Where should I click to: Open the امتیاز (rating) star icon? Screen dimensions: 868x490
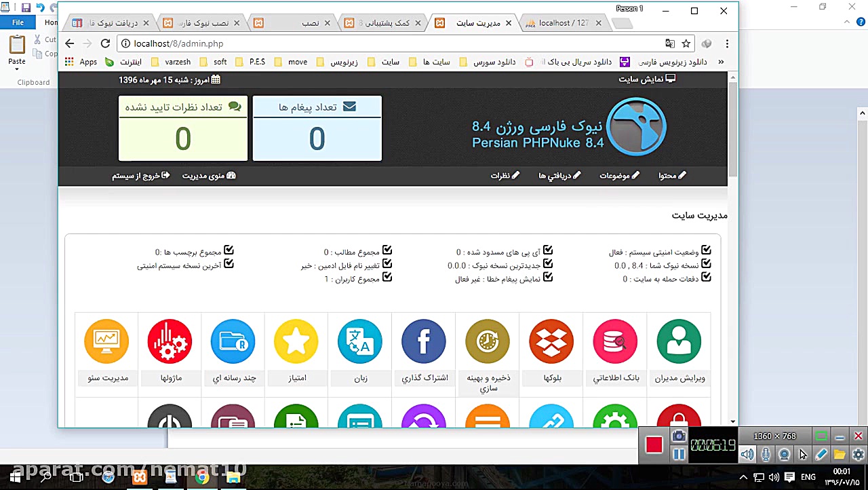(x=296, y=341)
